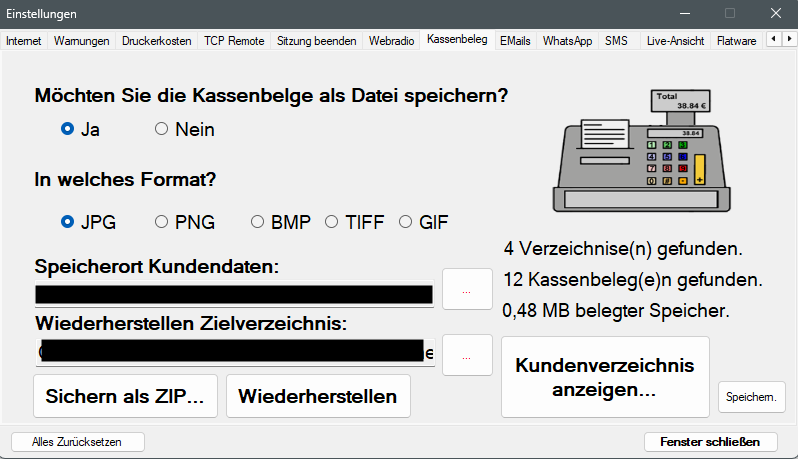
Task: Click the Wiederherstellen button
Action: pos(318,396)
